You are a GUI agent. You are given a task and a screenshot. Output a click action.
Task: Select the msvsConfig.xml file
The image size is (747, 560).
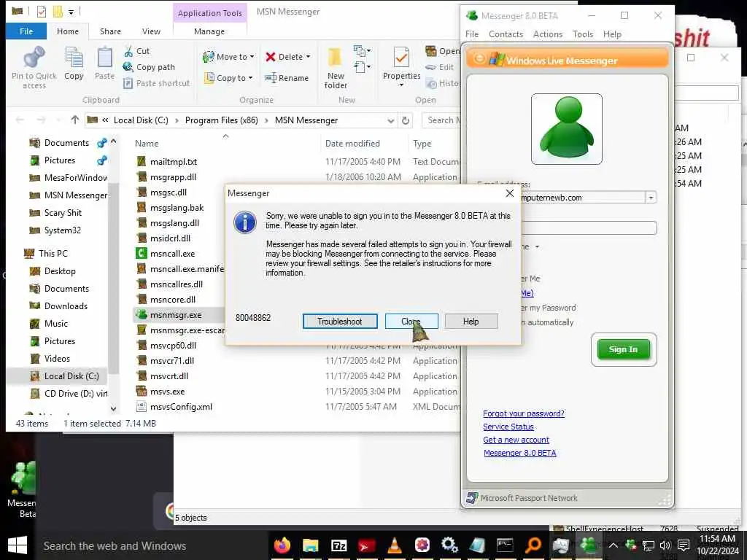(x=181, y=407)
